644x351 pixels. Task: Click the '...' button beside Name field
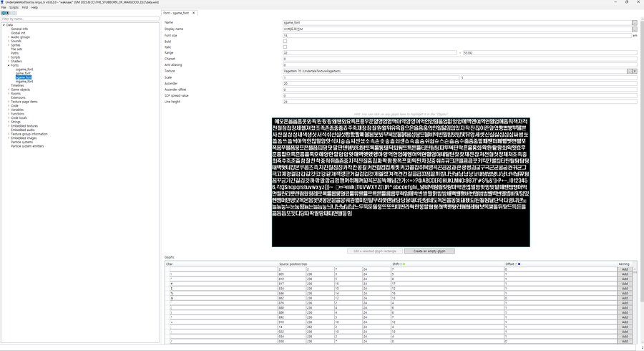[x=634, y=23]
